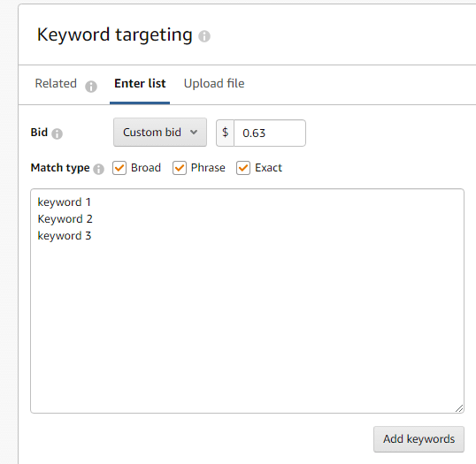Uncheck the Broad match type checkbox
This screenshot has width=476, height=464.
pyautogui.click(x=119, y=168)
